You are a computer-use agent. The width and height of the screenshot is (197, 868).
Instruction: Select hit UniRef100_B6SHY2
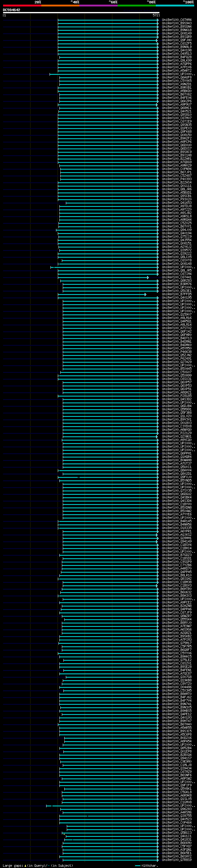pyautogui.click(x=176, y=857)
